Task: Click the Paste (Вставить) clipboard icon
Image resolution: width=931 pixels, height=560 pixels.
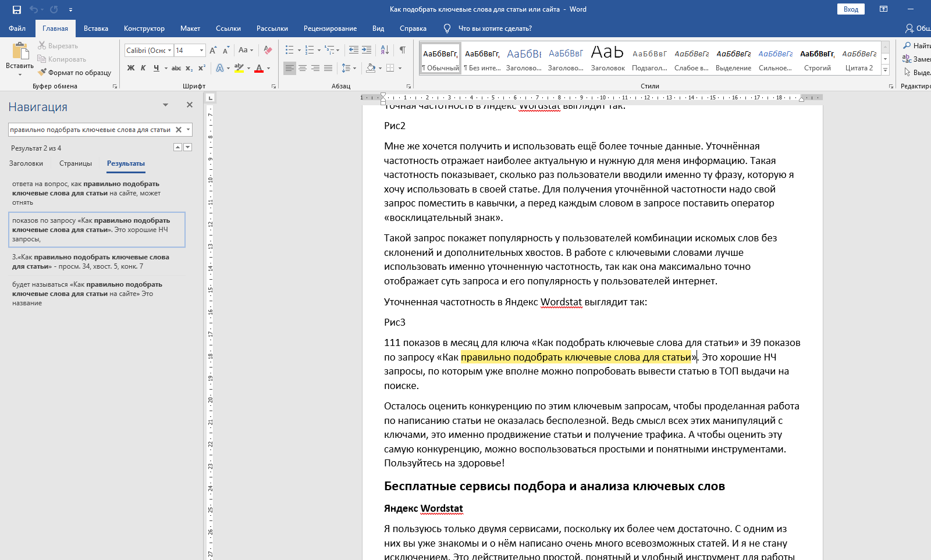Action: point(20,51)
